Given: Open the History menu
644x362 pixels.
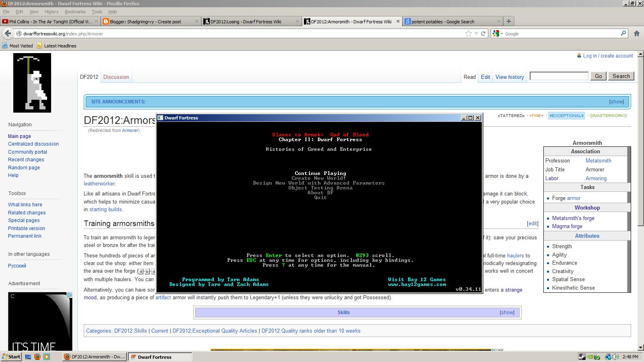Looking at the screenshot, I should click(x=52, y=12).
